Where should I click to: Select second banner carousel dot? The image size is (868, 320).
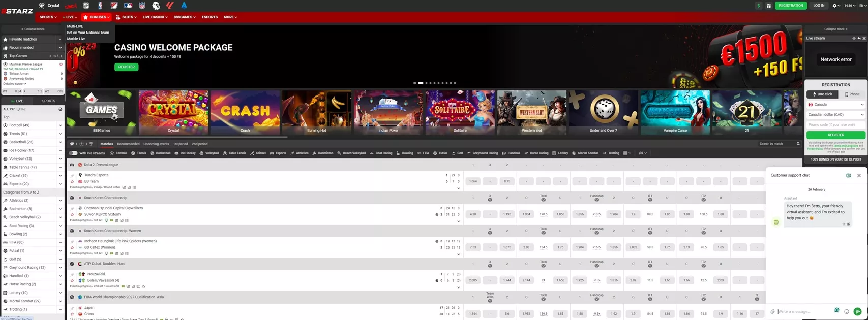421,83
